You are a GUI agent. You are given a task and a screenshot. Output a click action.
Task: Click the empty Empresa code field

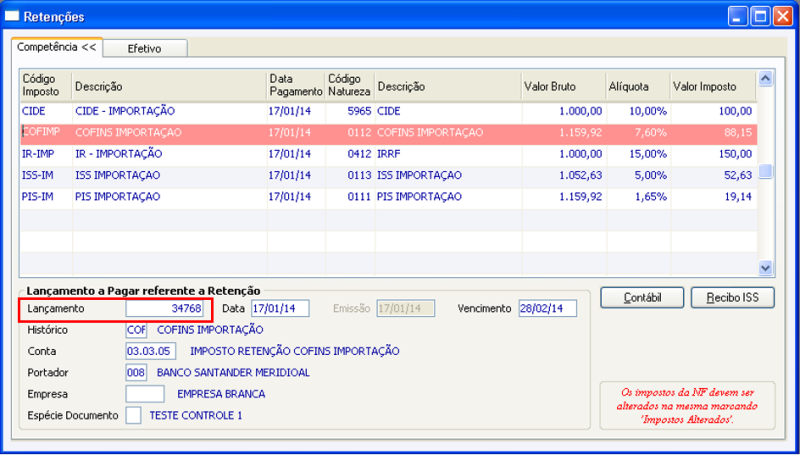coord(145,394)
